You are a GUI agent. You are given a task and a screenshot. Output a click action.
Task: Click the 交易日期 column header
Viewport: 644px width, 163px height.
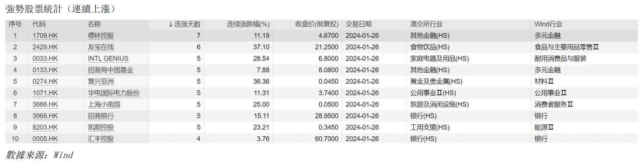click(x=359, y=24)
